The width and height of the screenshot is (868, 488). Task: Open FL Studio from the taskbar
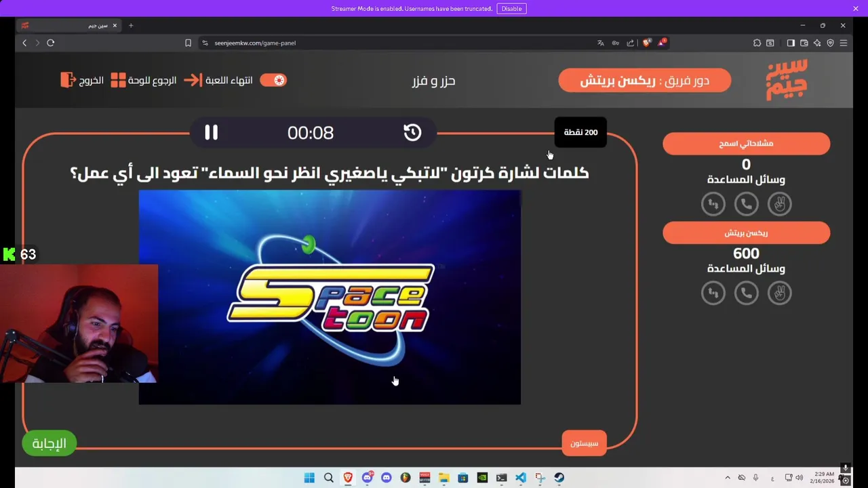pyautogui.click(x=406, y=478)
